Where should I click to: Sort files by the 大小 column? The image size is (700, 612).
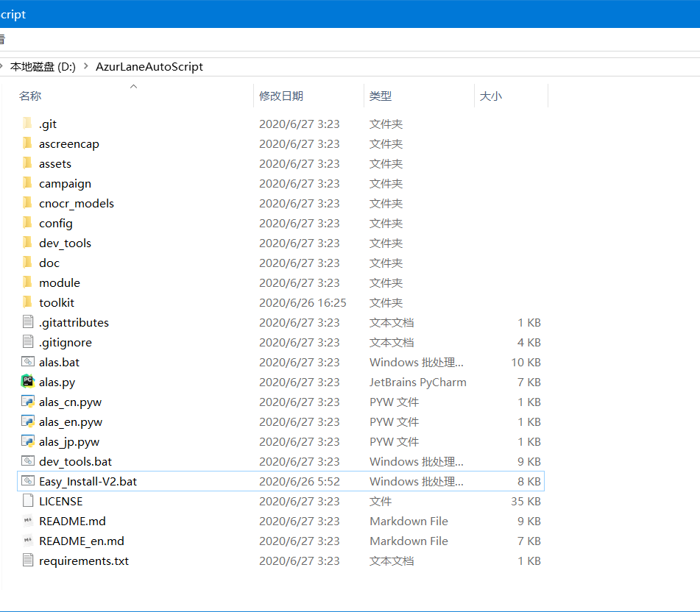coord(492,96)
